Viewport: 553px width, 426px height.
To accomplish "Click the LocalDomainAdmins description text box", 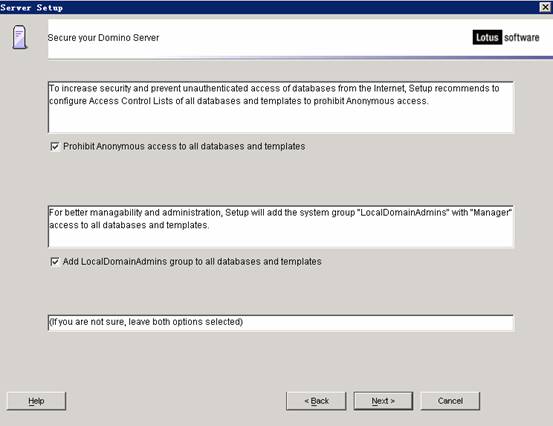I will coord(281,227).
